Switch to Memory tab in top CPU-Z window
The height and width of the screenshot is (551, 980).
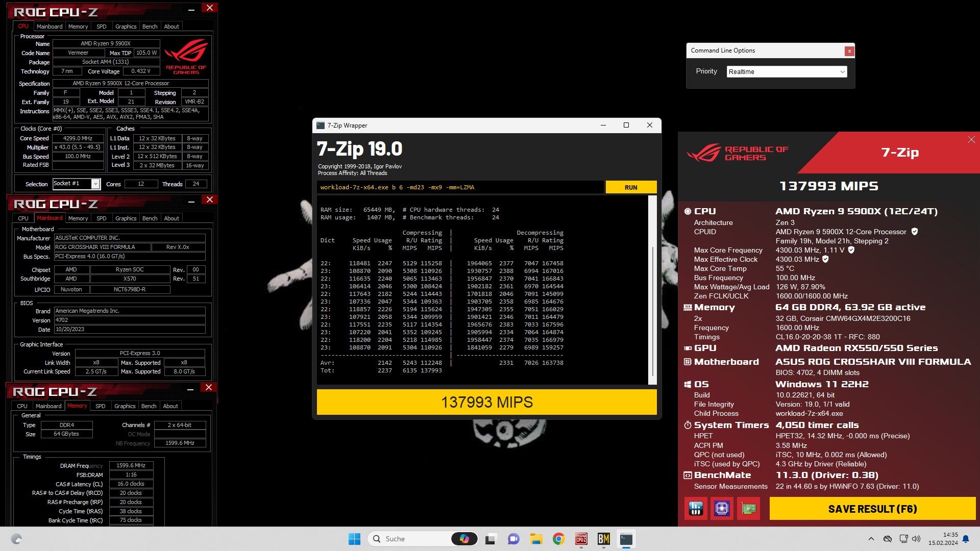coord(78,27)
